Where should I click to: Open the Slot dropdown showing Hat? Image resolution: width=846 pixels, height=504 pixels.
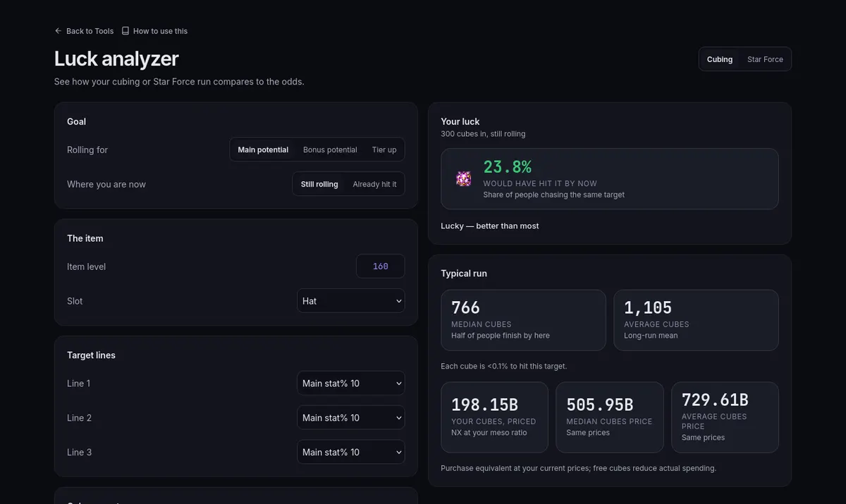point(351,301)
